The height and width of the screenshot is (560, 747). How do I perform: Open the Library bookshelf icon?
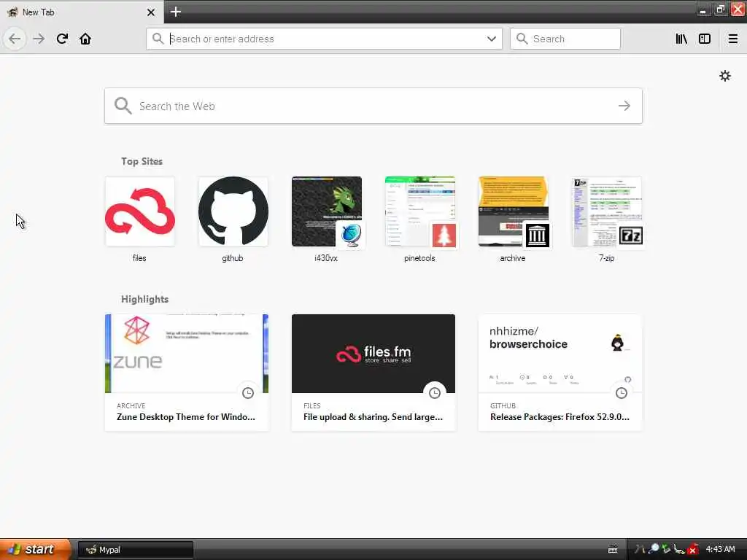coord(681,39)
